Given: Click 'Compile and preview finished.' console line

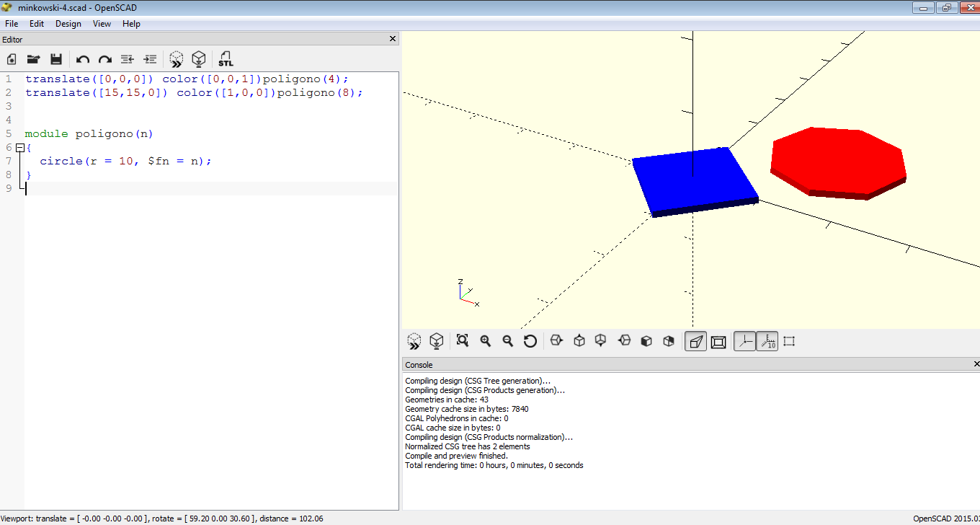Looking at the screenshot, I should point(456,456).
